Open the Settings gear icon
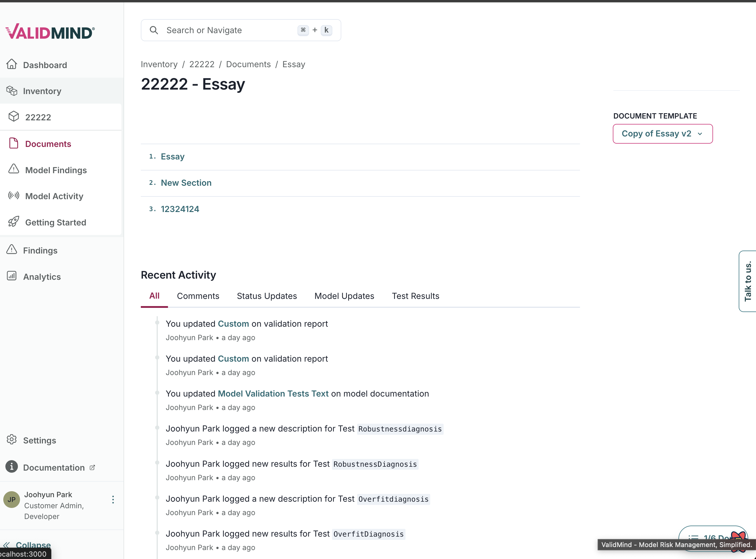This screenshot has height=559, width=756. pyautogui.click(x=12, y=440)
